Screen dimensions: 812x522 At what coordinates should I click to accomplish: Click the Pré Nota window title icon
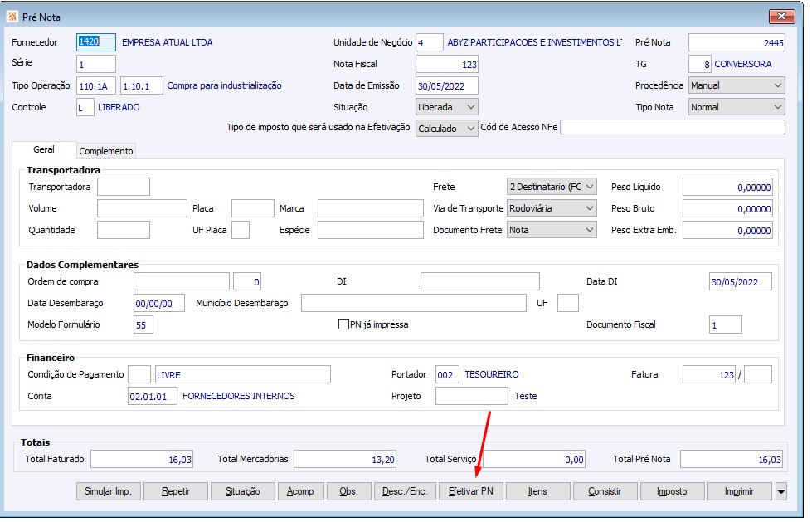[x=12, y=17]
